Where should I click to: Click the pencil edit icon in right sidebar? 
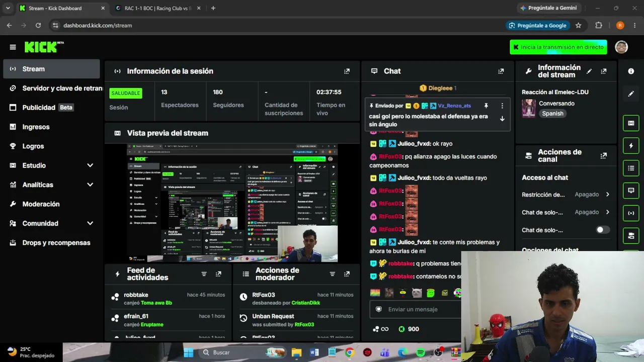pos(631,94)
